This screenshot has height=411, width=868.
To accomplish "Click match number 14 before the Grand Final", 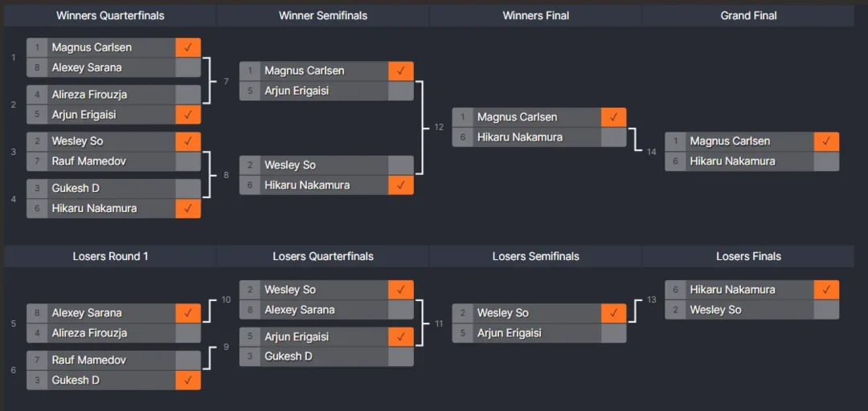I will coord(652,152).
